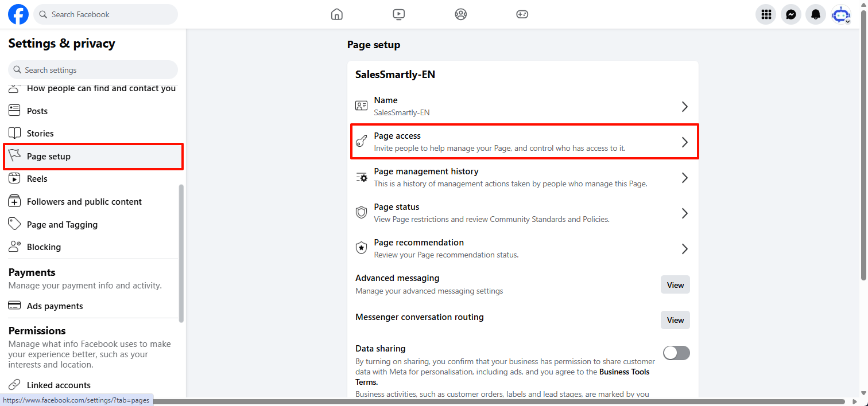Expand the Page access chevron

[x=684, y=142]
